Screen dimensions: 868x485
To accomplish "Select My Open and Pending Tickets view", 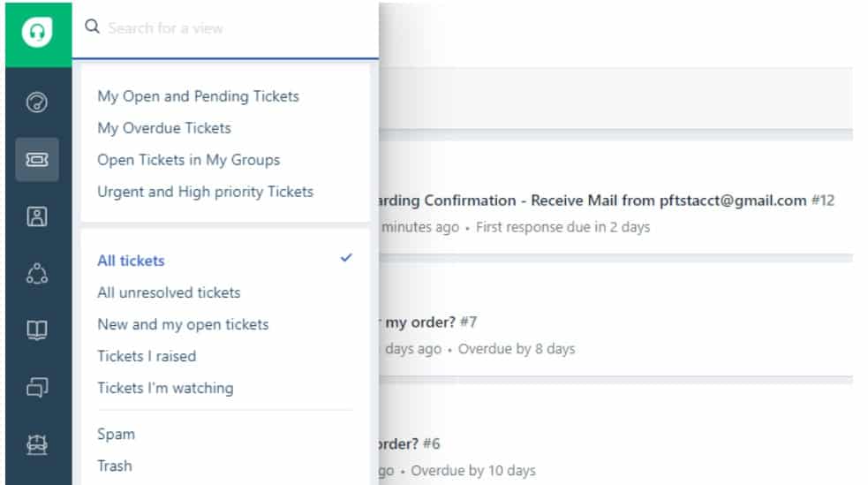I will [198, 96].
